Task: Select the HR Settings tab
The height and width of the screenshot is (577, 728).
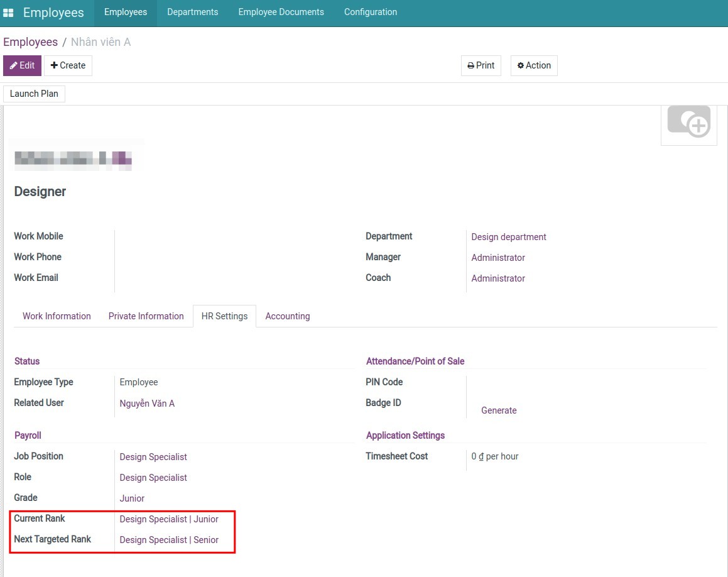Action: (224, 316)
